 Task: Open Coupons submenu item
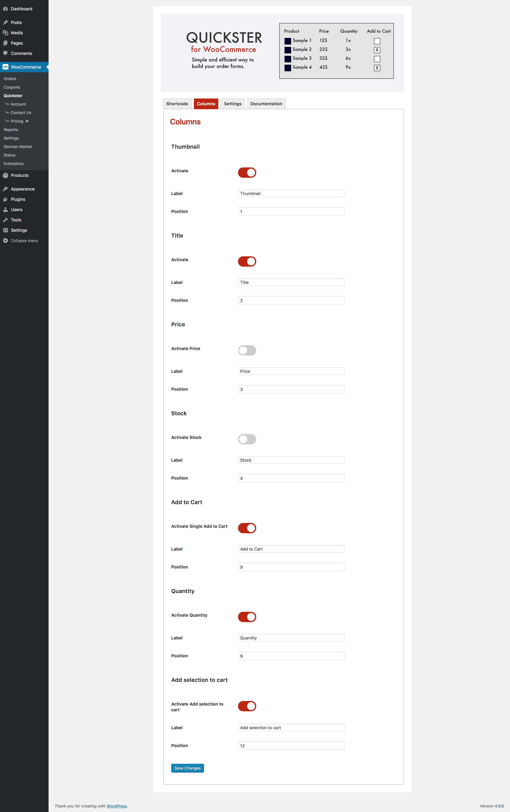click(x=12, y=87)
